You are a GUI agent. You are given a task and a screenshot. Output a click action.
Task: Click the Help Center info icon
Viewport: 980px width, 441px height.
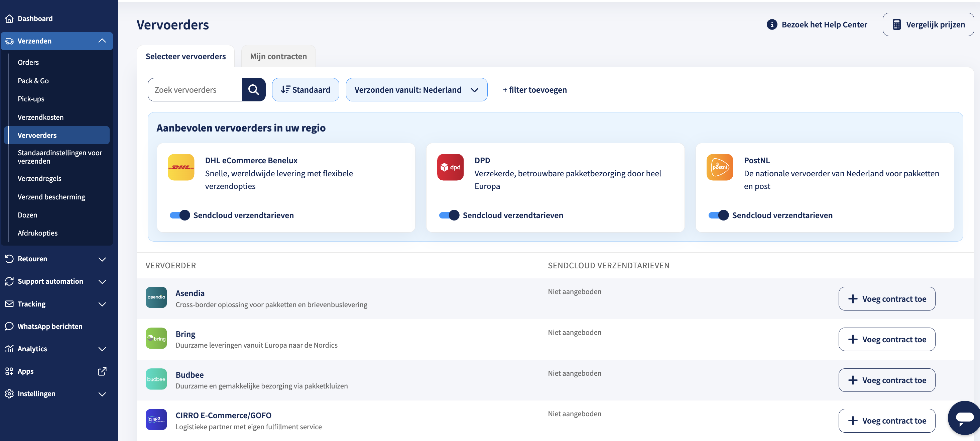pos(771,24)
